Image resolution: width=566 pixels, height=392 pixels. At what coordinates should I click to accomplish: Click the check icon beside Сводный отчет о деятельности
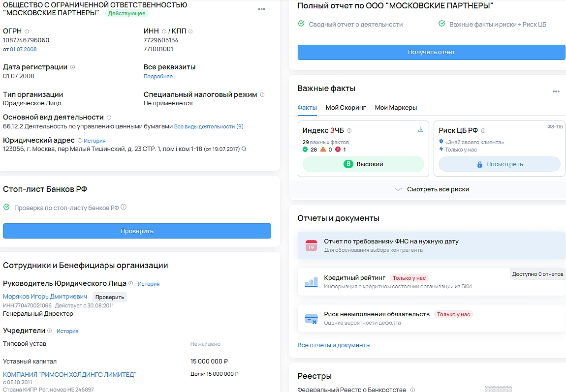pos(301,24)
